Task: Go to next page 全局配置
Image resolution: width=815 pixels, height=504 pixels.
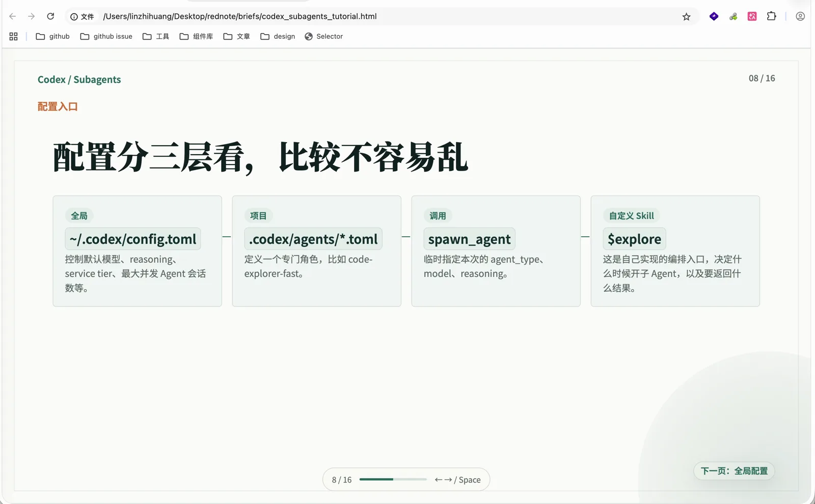Action: click(x=734, y=471)
